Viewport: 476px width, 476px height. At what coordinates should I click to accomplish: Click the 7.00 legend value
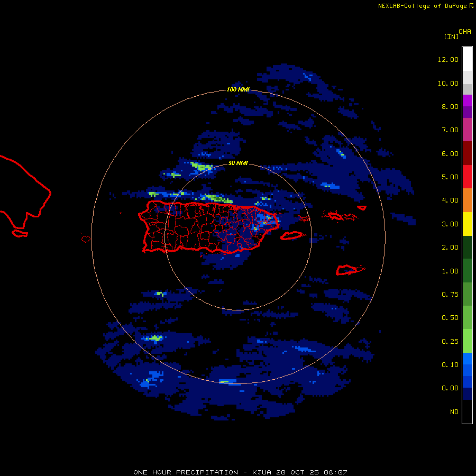(x=450, y=130)
